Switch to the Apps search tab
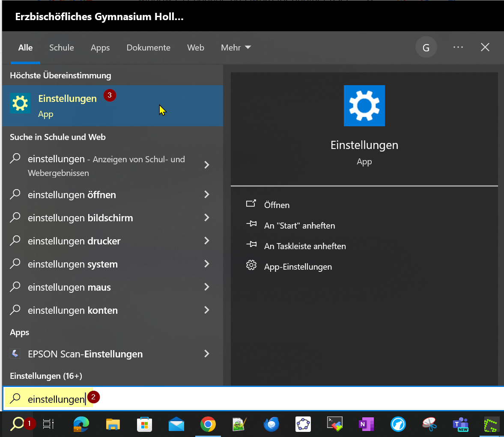This screenshot has width=504, height=437. (x=100, y=48)
